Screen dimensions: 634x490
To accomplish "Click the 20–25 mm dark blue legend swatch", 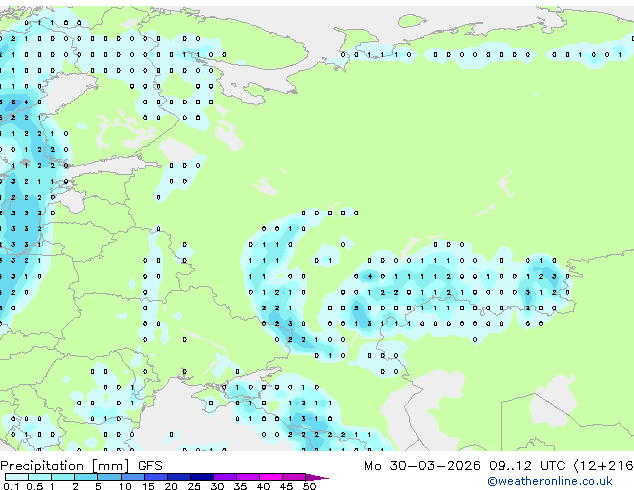I will [179, 477].
